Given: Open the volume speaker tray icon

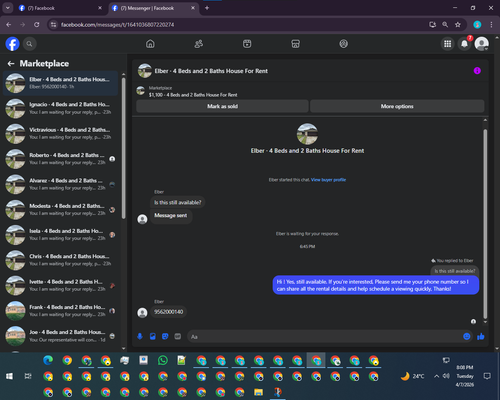Looking at the screenshot, I should click(x=446, y=376).
